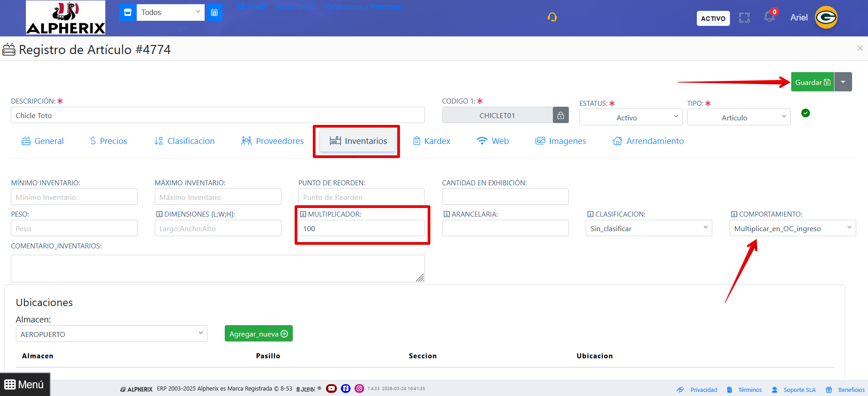Screen dimensions: 868x396
Task: Open the Instagram icon in footer
Action: point(359,388)
